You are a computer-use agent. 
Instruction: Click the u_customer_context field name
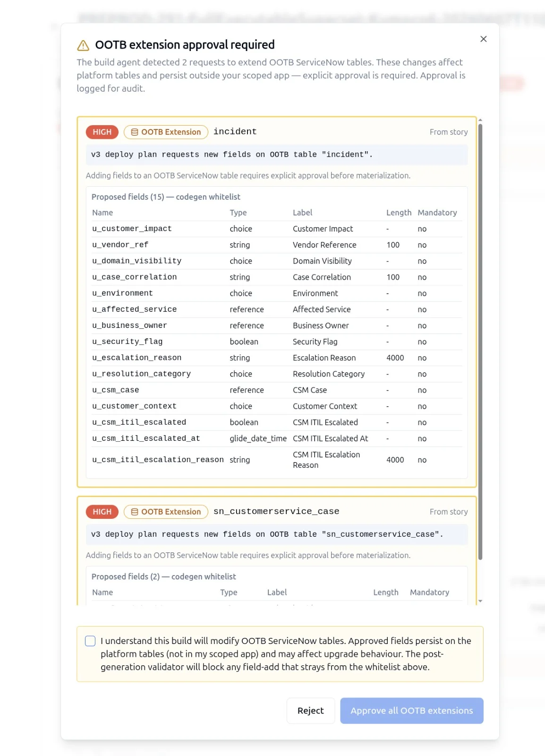click(134, 406)
